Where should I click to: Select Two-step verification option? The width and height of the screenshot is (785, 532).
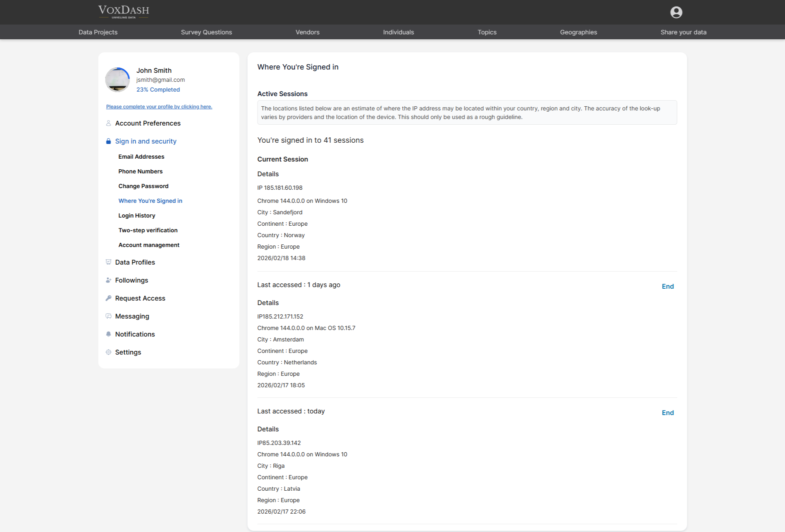(x=148, y=230)
